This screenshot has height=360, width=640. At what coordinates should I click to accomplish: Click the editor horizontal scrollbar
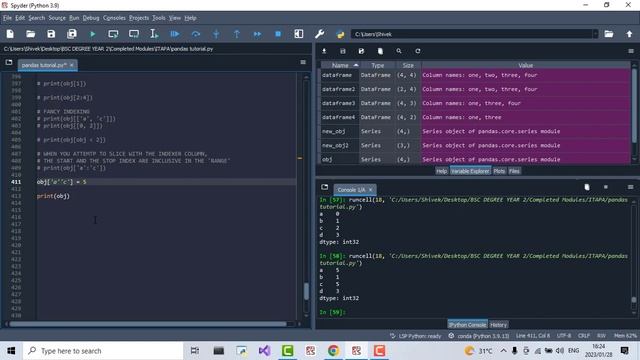[148, 324]
